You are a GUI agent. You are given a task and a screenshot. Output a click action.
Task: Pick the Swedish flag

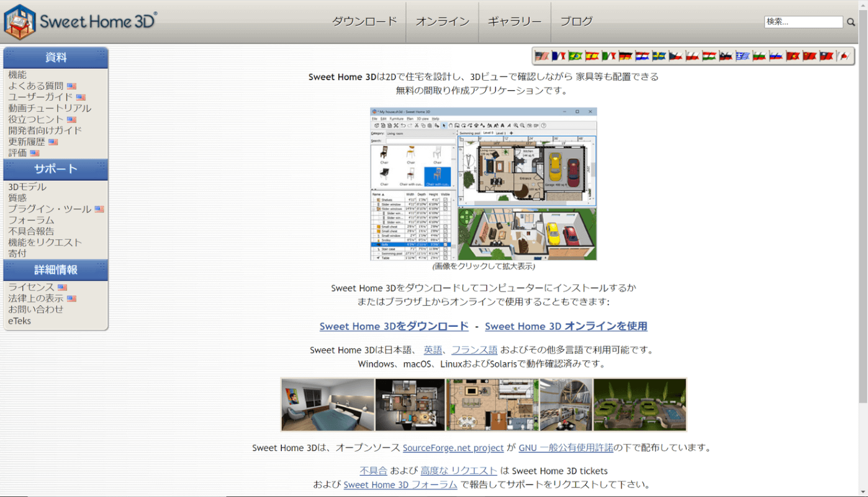(659, 56)
